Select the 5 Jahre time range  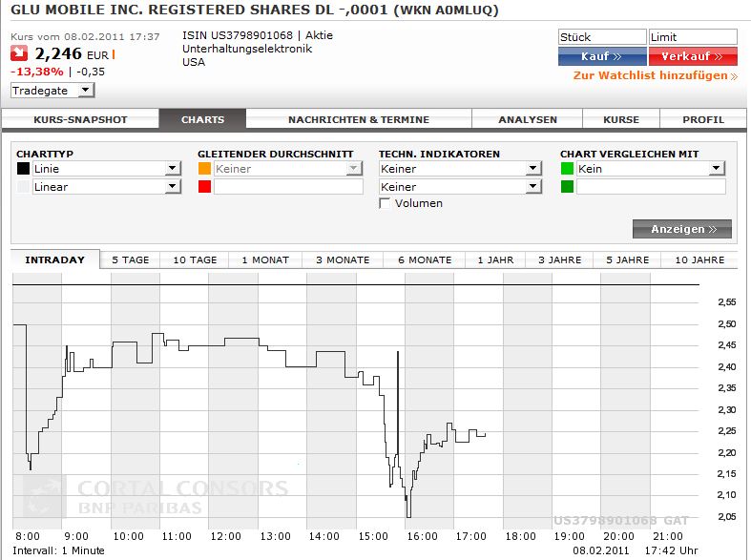[628, 259]
